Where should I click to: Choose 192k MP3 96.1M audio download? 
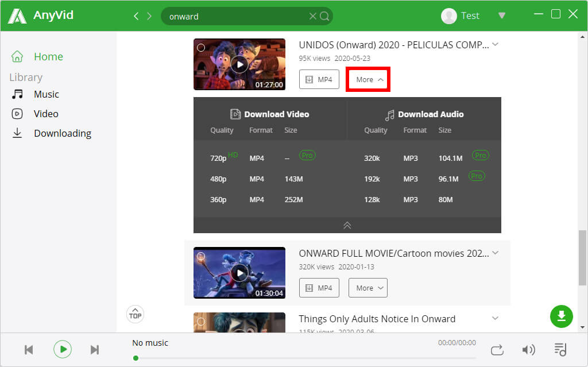pos(425,179)
